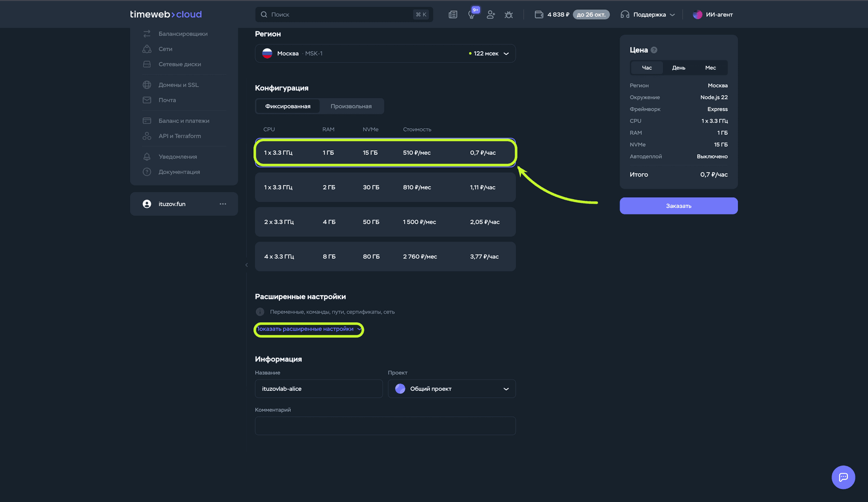Select the 2 x 3.3 ГГц 4 ГБ configuration

tap(385, 222)
